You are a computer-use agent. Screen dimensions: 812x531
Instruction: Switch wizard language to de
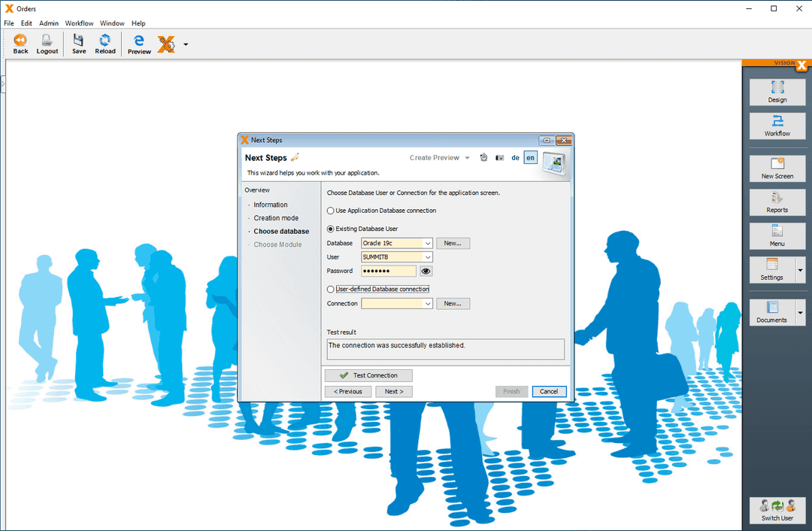(x=515, y=158)
